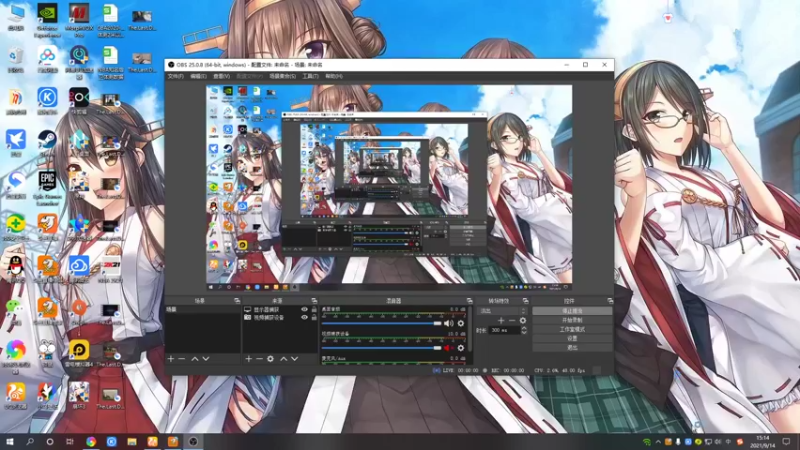Open the 文件(F) menu
The width and height of the screenshot is (800, 450).
175,76
